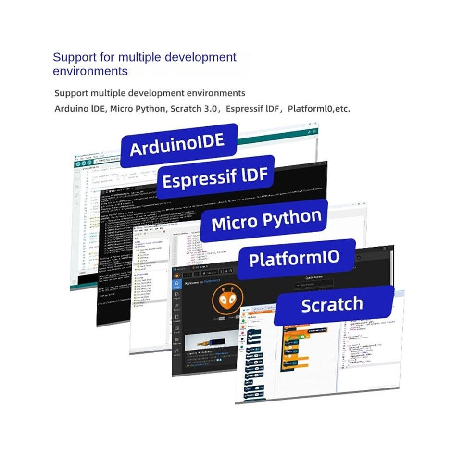Viewport: 476px width, 476px height.
Task: Click the 'Welcome to PlatformIO' heading
Action: tap(202, 282)
